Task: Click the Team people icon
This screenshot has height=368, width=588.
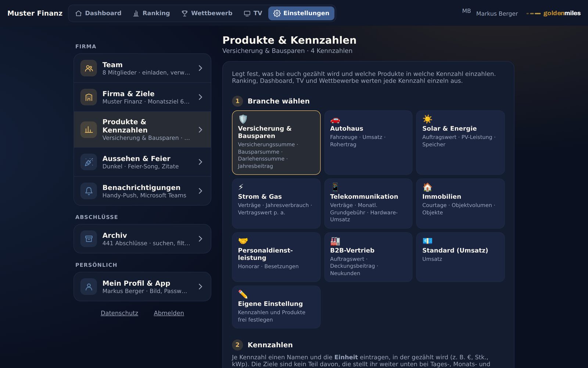Action: click(x=89, y=68)
